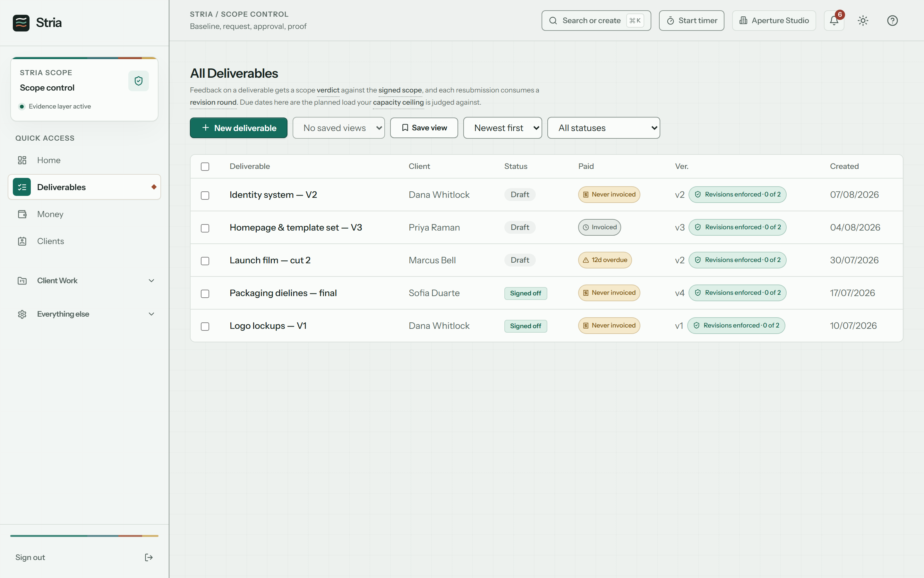The height and width of the screenshot is (578, 924).
Task: Click the Start timer button
Action: coord(691,21)
